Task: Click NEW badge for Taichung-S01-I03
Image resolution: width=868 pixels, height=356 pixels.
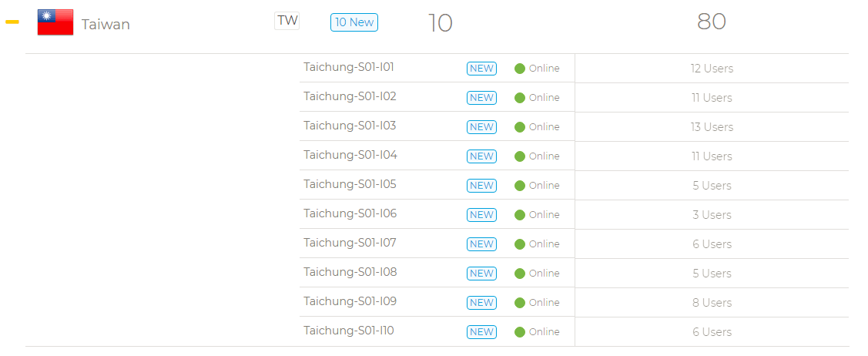Action: 481,127
